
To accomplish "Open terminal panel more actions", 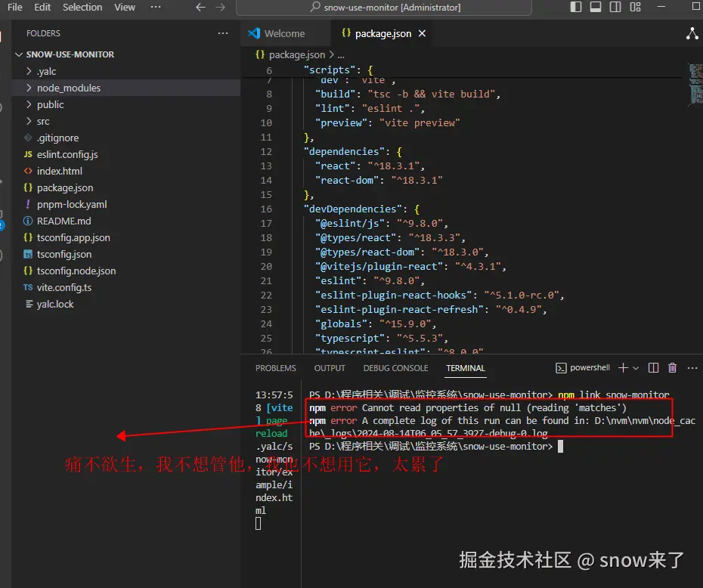I will click(692, 368).
